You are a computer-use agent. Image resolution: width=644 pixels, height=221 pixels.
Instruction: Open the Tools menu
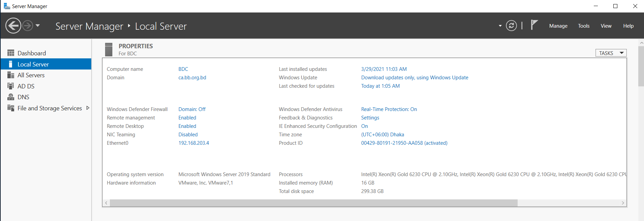pyautogui.click(x=584, y=26)
